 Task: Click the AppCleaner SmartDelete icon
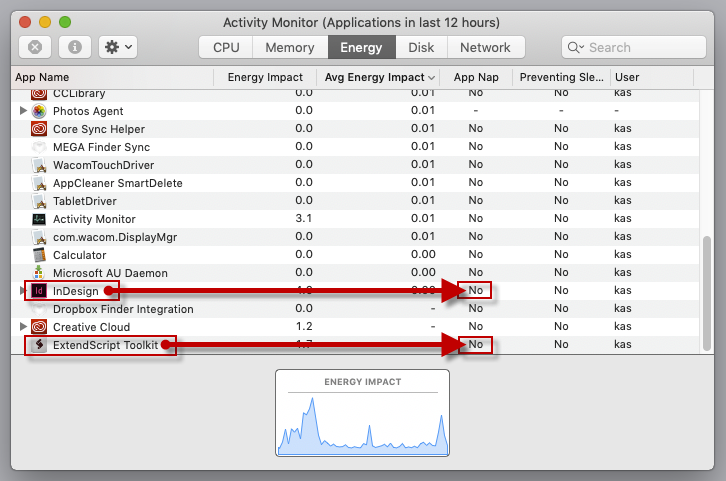39,183
